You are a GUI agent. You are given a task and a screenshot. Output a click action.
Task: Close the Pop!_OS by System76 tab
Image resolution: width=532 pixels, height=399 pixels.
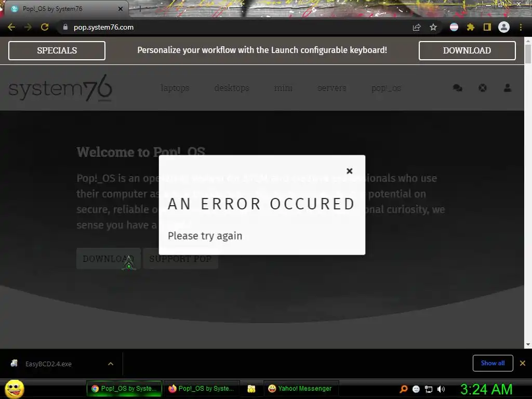pos(121,9)
